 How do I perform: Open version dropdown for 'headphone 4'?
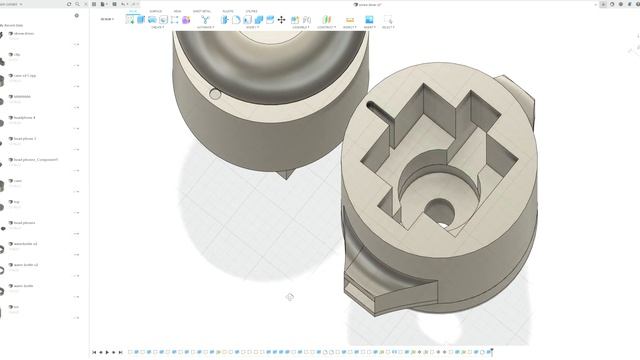[76, 129]
